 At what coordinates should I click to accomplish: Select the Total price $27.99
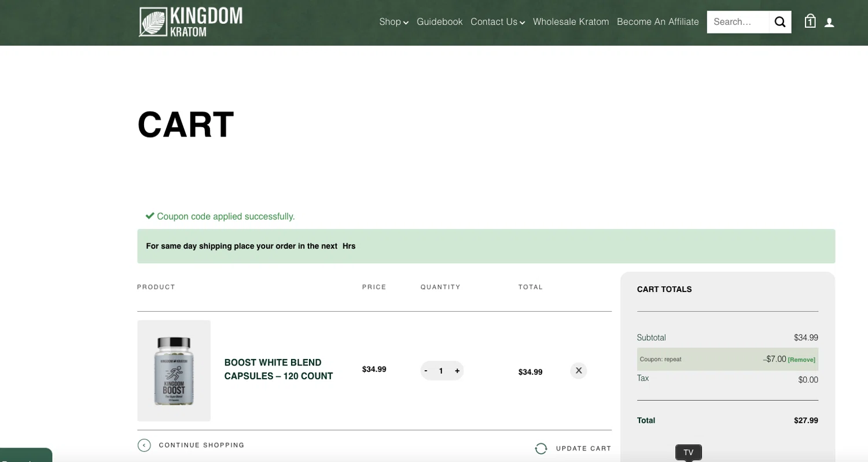pyautogui.click(x=806, y=420)
